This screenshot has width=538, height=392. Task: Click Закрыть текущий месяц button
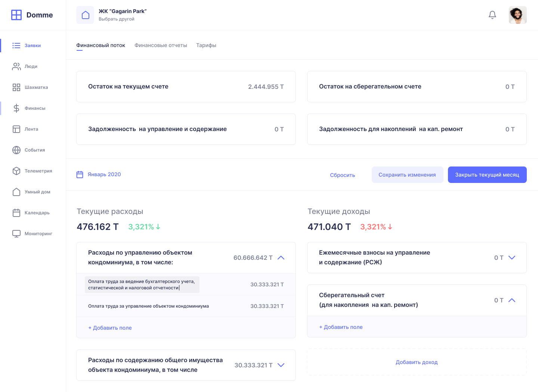(487, 175)
